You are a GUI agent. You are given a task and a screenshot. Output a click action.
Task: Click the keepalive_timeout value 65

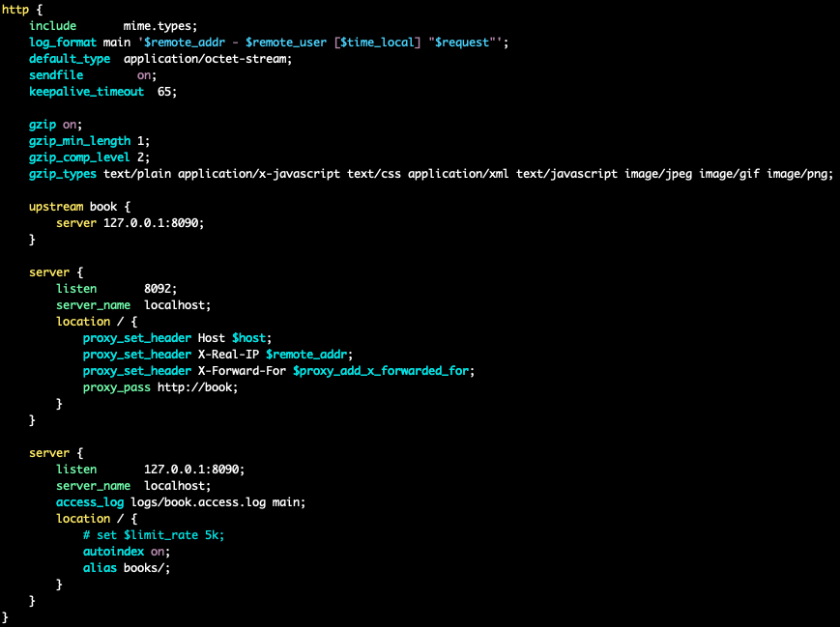point(167,92)
